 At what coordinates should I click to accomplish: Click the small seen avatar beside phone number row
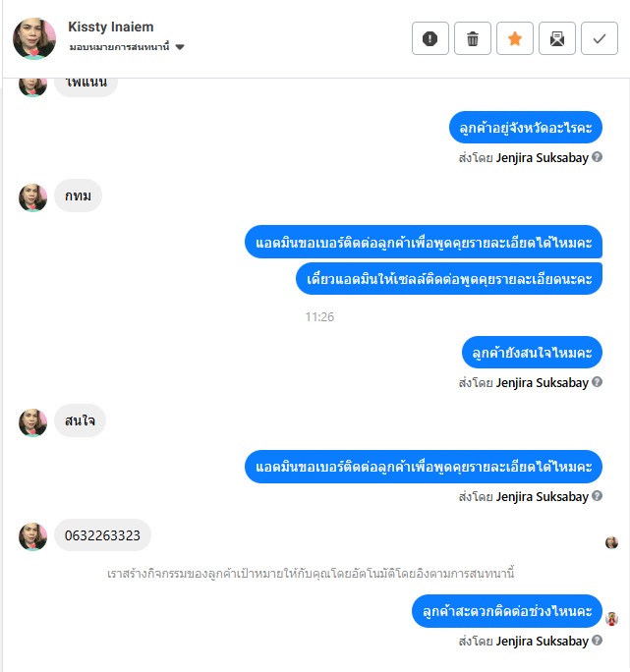[611, 542]
